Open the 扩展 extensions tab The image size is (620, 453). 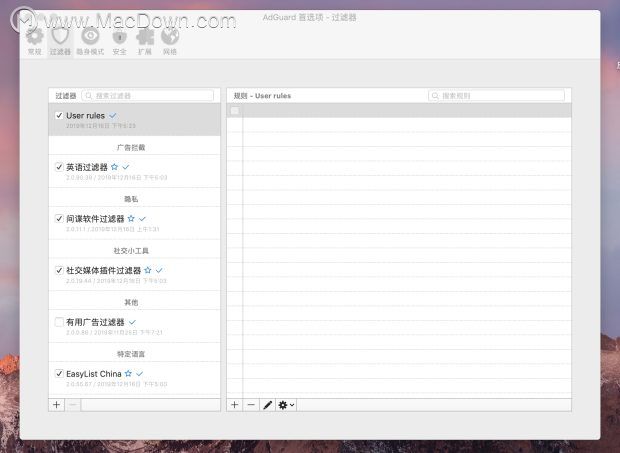coord(145,42)
